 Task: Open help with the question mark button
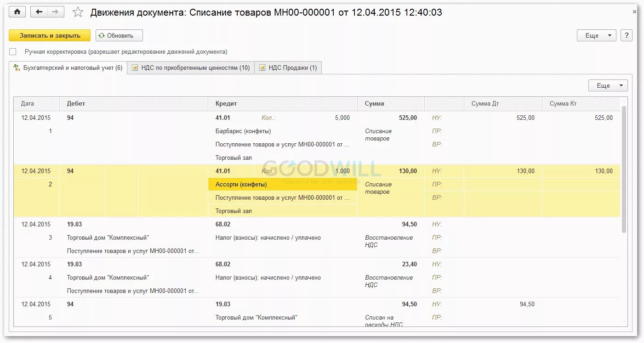[626, 35]
